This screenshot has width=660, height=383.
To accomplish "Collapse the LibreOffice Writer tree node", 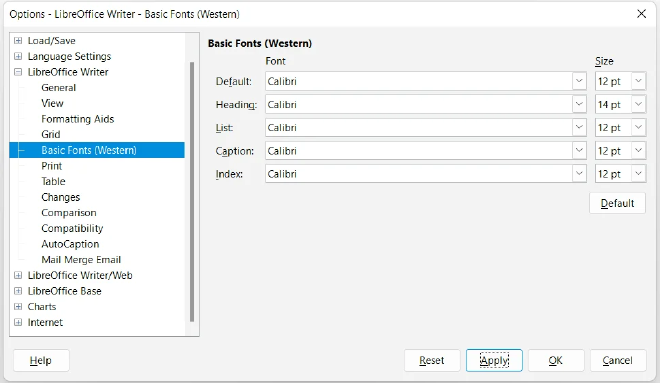I will coord(18,72).
